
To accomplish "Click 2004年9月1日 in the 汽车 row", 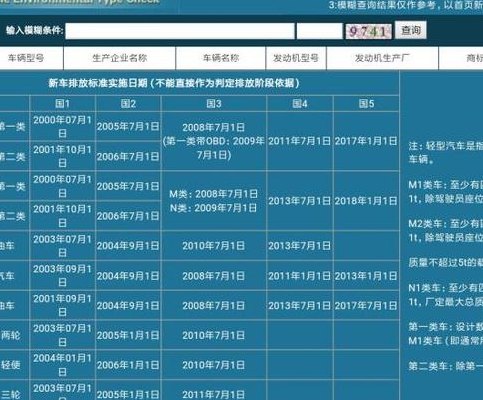I will pyautogui.click(x=128, y=276).
